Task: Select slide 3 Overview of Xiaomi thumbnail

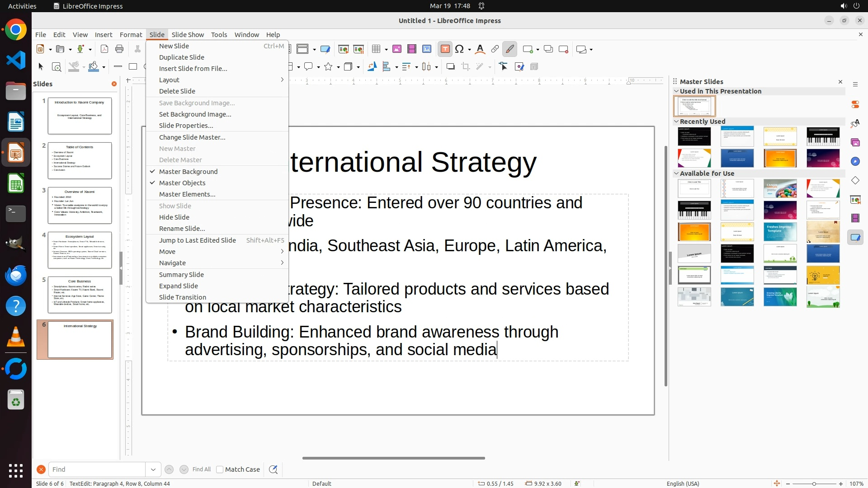Action: [80, 206]
